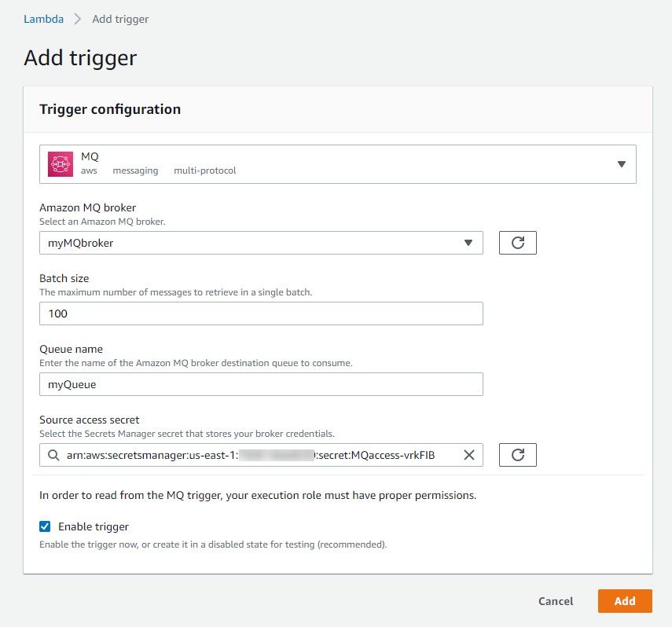Click into the Batch size field
The image size is (672, 627).
click(x=261, y=313)
